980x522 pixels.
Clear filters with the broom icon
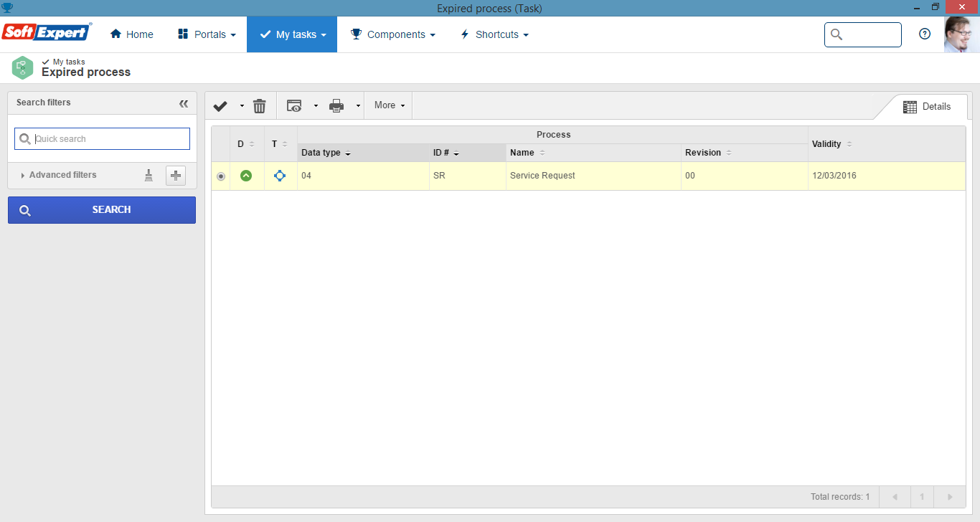[x=149, y=175]
